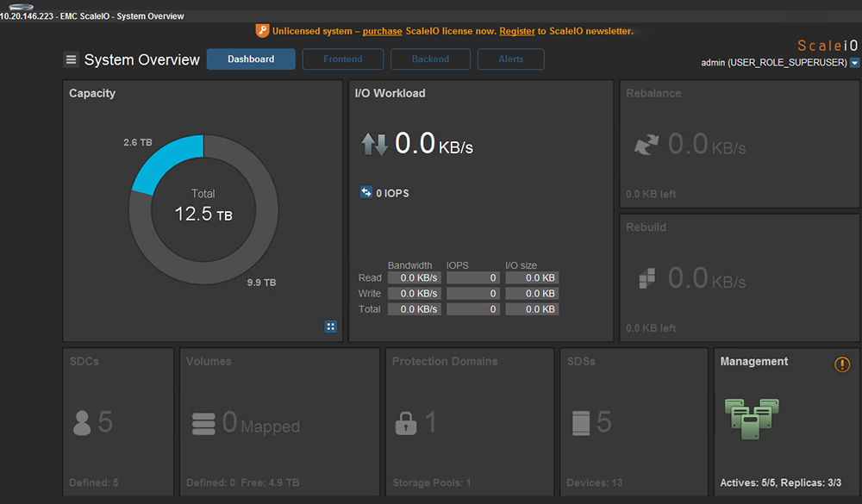Click the SDCs panel title
Viewport: 862px width, 504px height.
(84, 362)
